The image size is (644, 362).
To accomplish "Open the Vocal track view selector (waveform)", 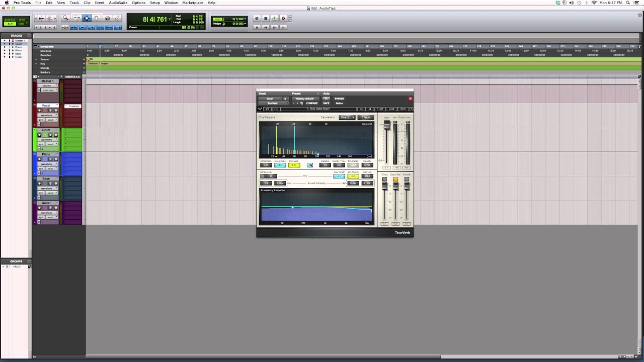I will tap(48, 115).
